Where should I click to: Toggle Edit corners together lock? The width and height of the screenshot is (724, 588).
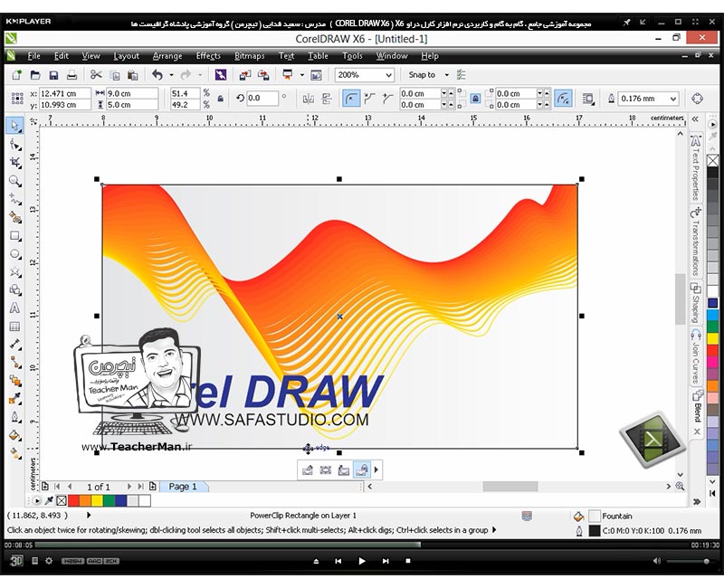point(475,99)
